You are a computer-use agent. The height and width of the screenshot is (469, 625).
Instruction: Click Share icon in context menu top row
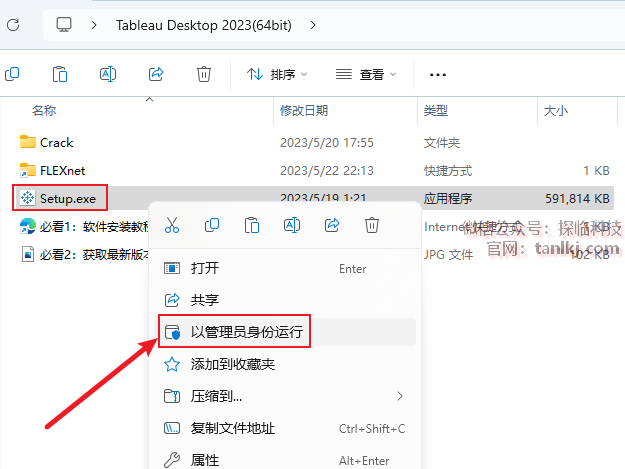pos(332,225)
